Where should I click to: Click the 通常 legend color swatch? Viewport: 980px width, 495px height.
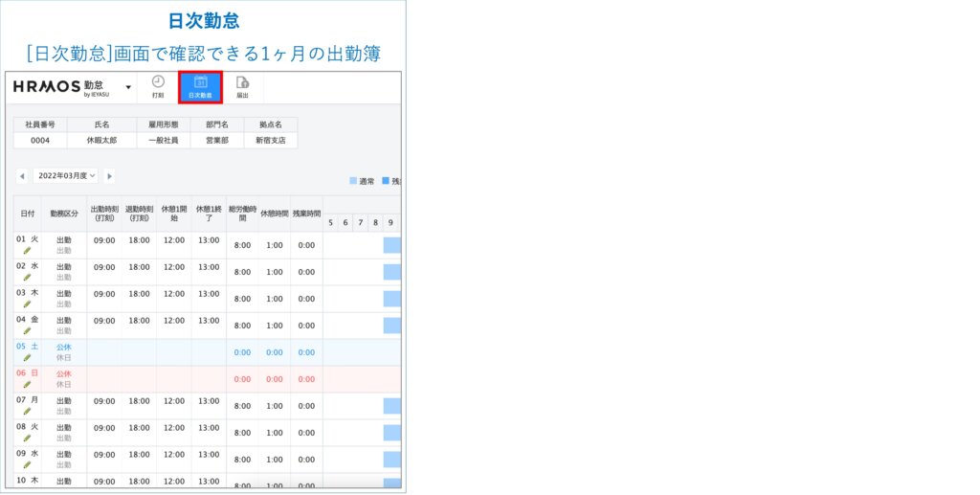[x=353, y=180]
